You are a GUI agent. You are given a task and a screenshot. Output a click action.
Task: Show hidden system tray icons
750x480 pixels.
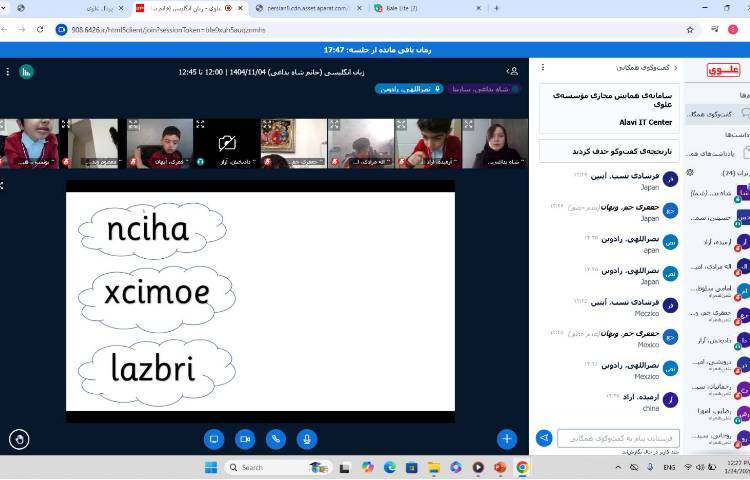[x=618, y=467]
